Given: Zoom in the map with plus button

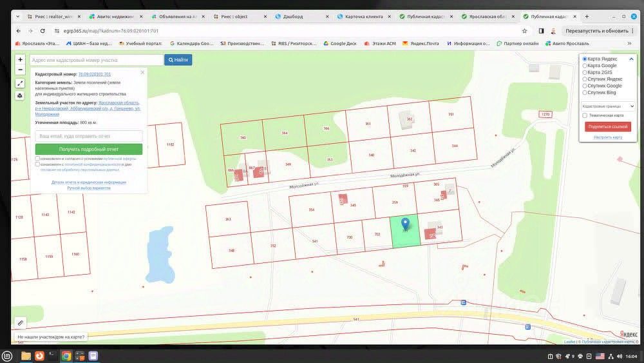Looking at the screenshot, I should coord(20,59).
